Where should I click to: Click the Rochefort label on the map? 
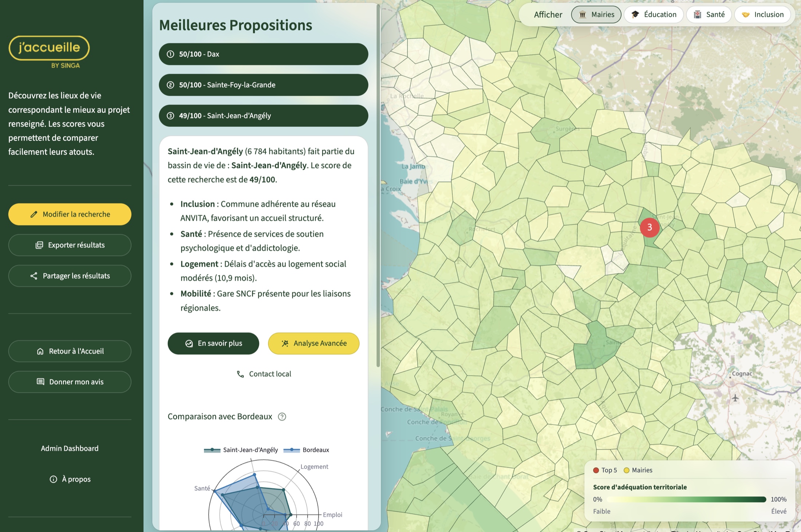pos(482,229)
